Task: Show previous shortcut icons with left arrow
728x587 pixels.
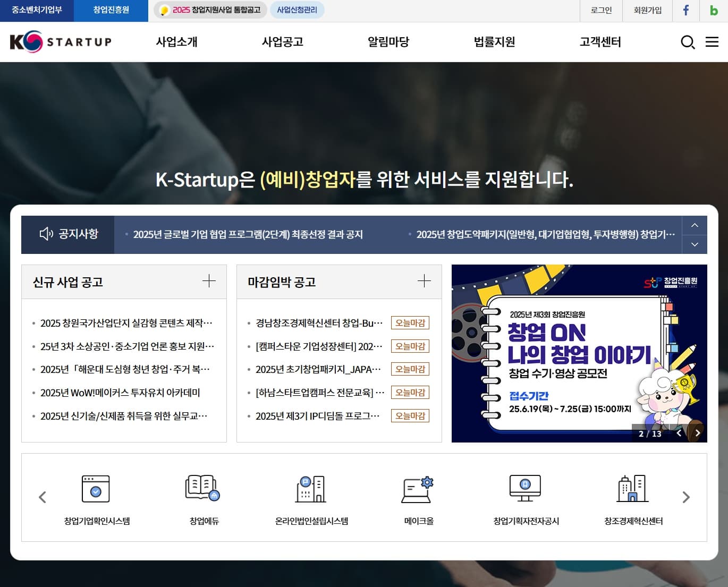Action: click(x=43, y=497)
